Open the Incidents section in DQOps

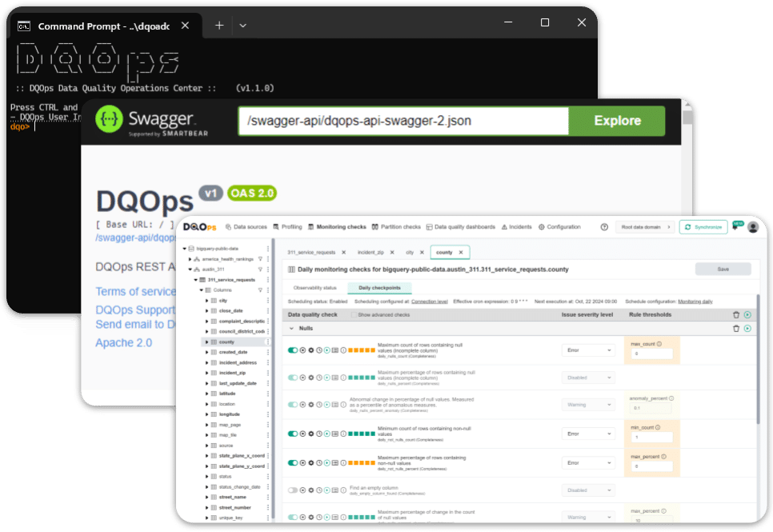tap(517, 227)
